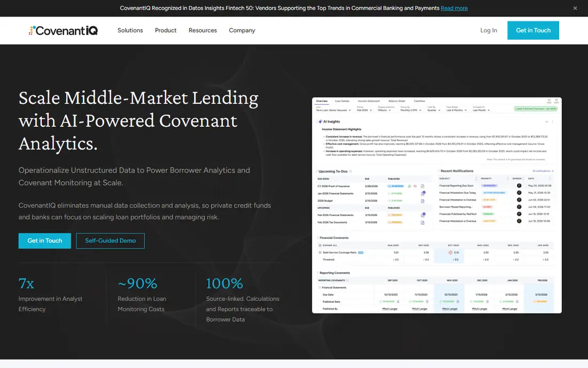
Task: Collapse the AI Insights panel chevron
Action: (x=546, y=121)
